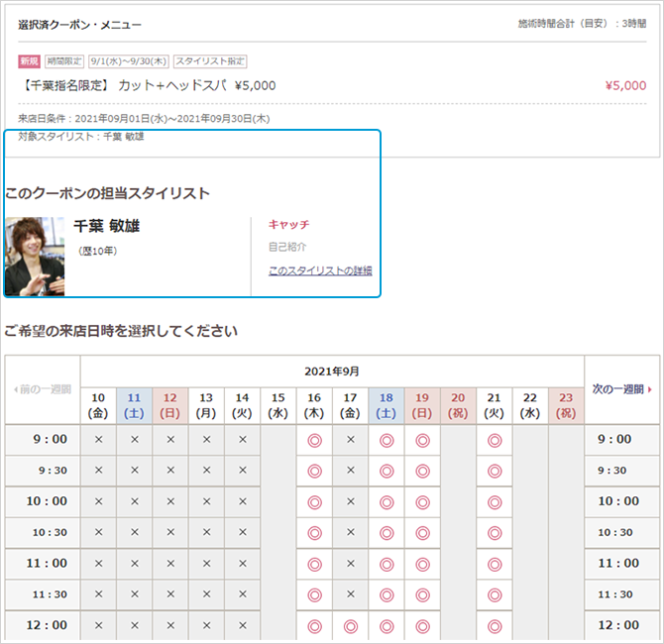Click the 新規 coupon tag
Image resolution: width=664 pixels, height=644 pixels.
click(30, 61)
